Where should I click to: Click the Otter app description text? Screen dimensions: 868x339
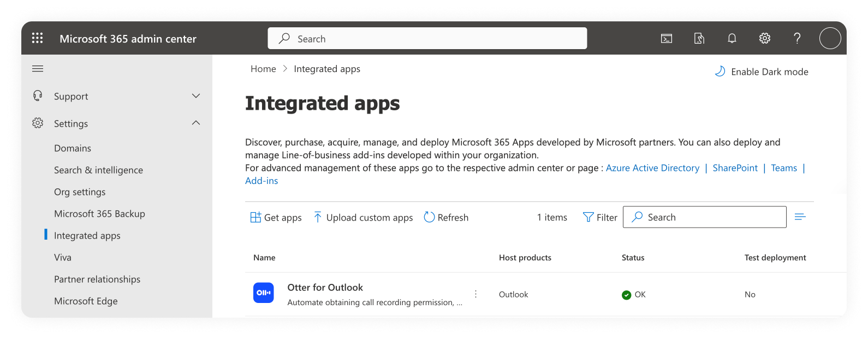tap(374, 302)
